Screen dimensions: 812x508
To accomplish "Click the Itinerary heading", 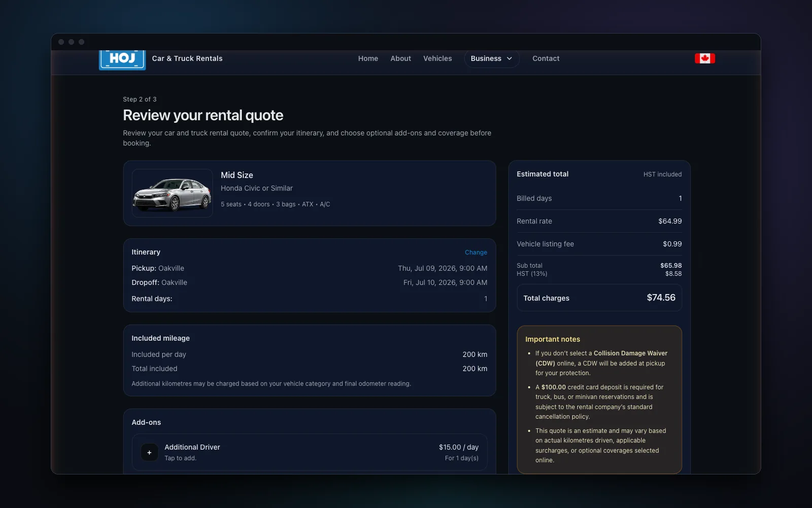I will tap(146, 252).
